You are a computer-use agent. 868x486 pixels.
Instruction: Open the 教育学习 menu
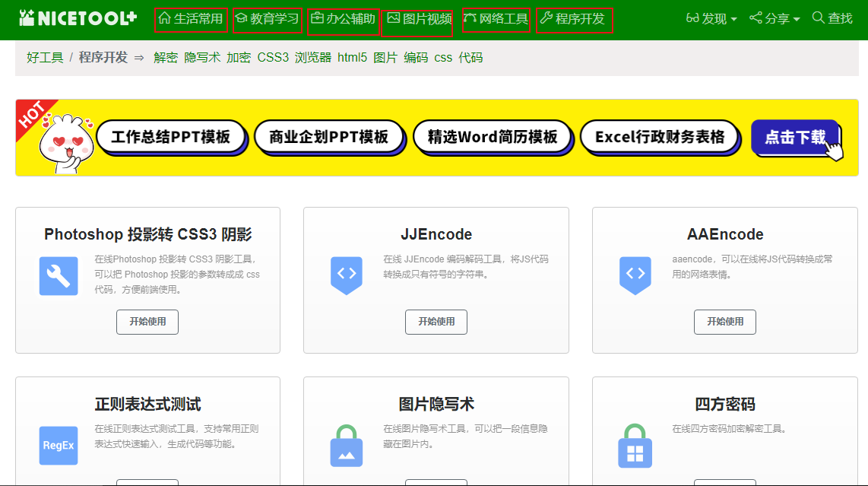(268, 20)
